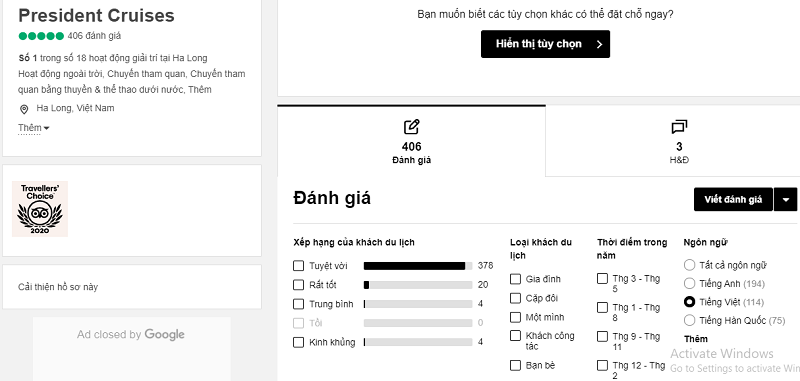
Task: Click the arrow icon on Hiển thị tùy chọn
Action: pos(599,44)
